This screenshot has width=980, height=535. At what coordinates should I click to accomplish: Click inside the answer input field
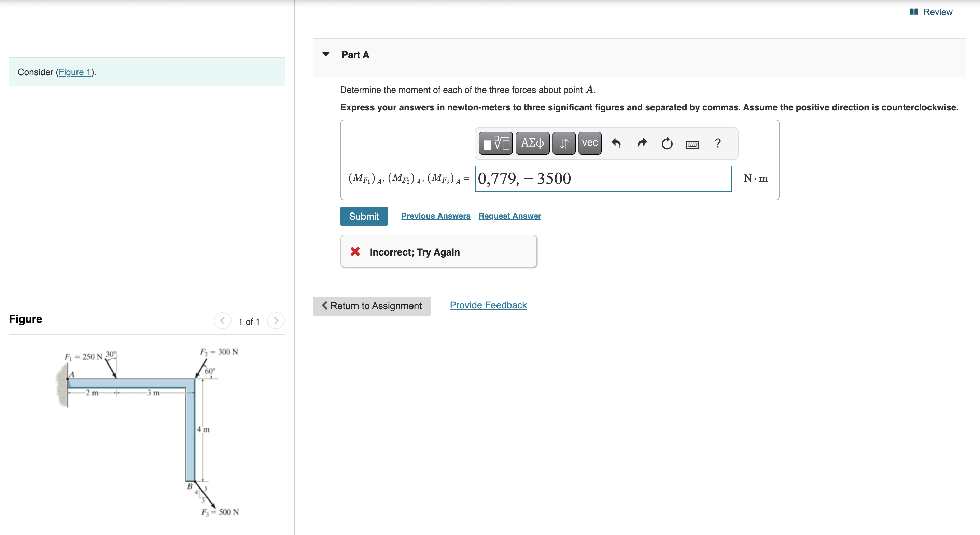603,178
